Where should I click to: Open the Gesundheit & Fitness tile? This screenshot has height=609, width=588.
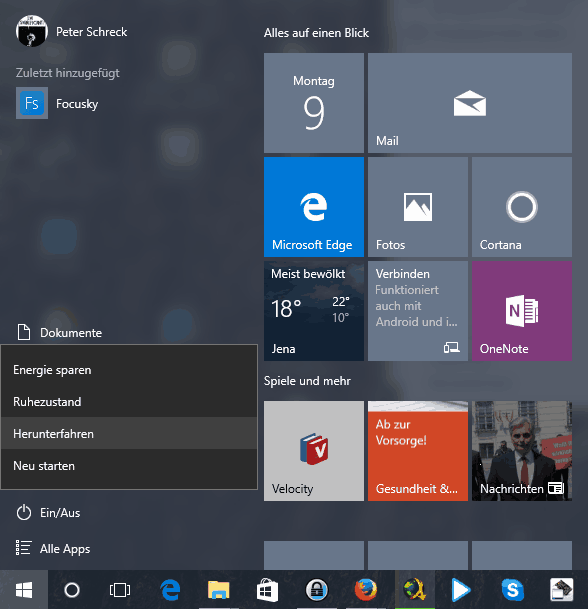click(418, 451)
